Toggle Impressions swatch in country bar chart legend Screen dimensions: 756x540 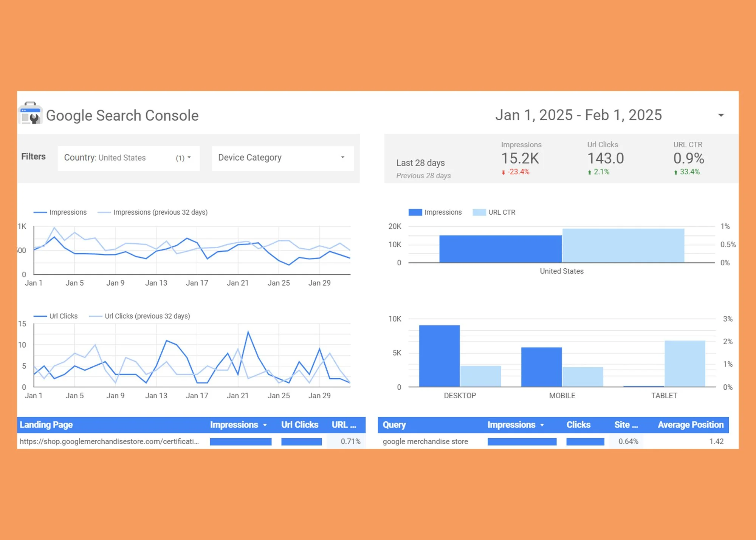(415, 212)
